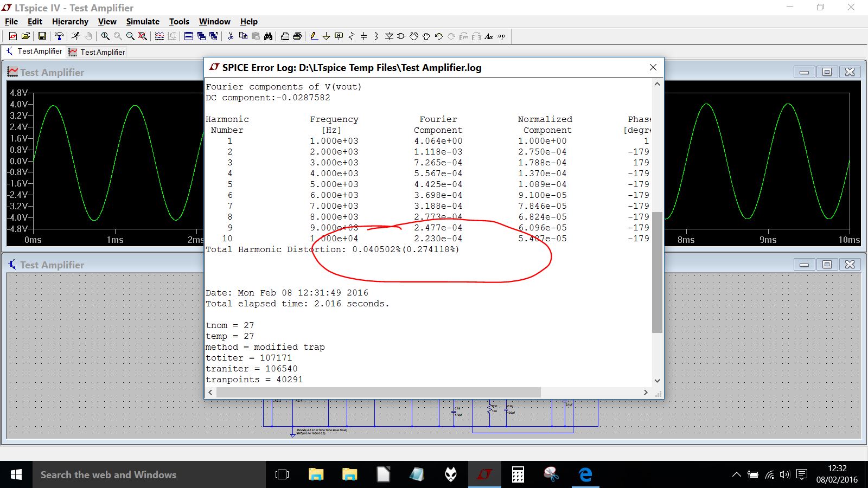Viewport: 868px width, 488px height.
Task: Select the Move hand tool
Action: (x=414, y=36)
